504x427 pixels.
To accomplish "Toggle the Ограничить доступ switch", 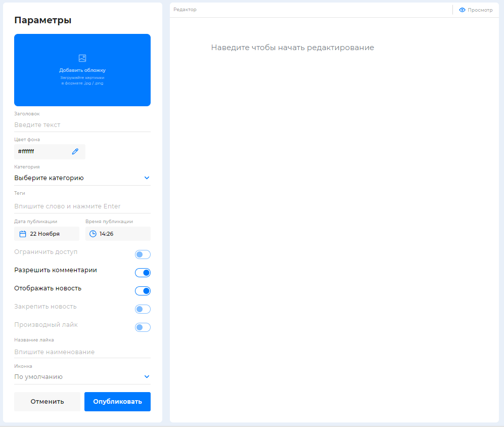I will click(x=143, y=254).
